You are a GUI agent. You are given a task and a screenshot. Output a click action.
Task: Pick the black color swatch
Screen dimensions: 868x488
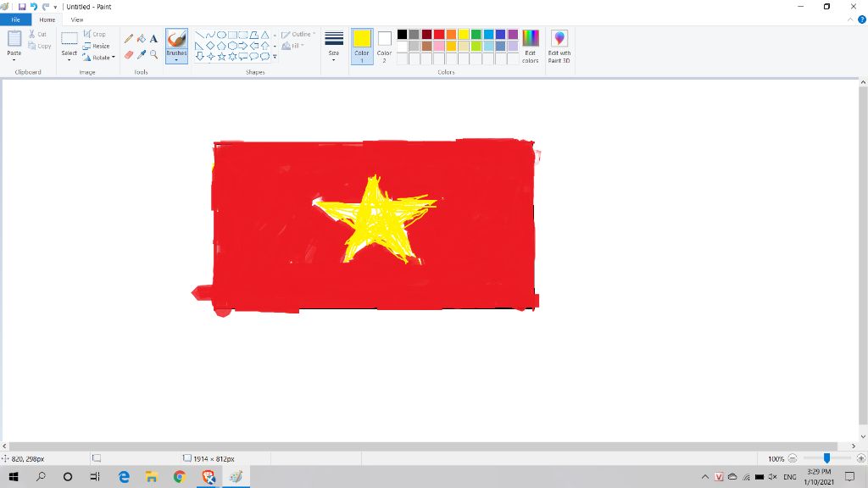click(x=403, y=34)
